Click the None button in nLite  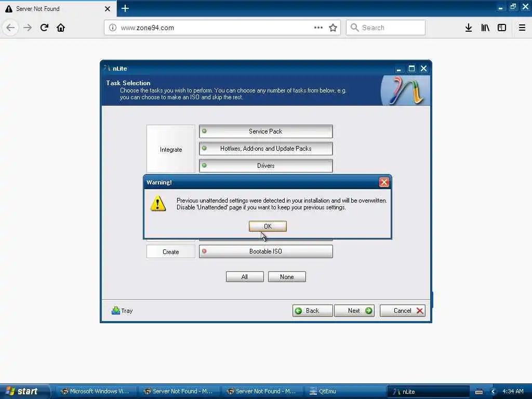pos(287,276)
